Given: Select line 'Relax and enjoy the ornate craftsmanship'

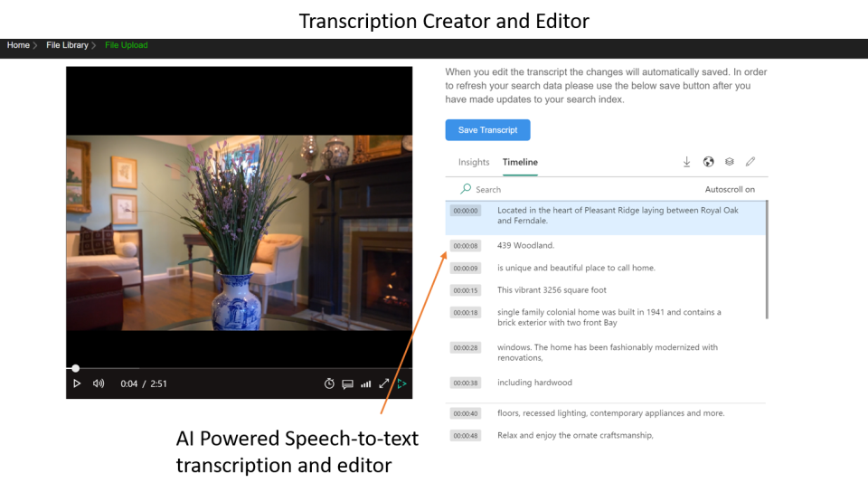Looking at the screenshot, I should [x=575, y=435].
